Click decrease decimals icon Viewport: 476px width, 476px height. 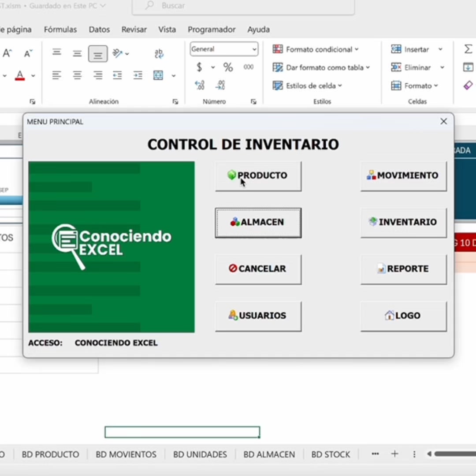point(220,86)
